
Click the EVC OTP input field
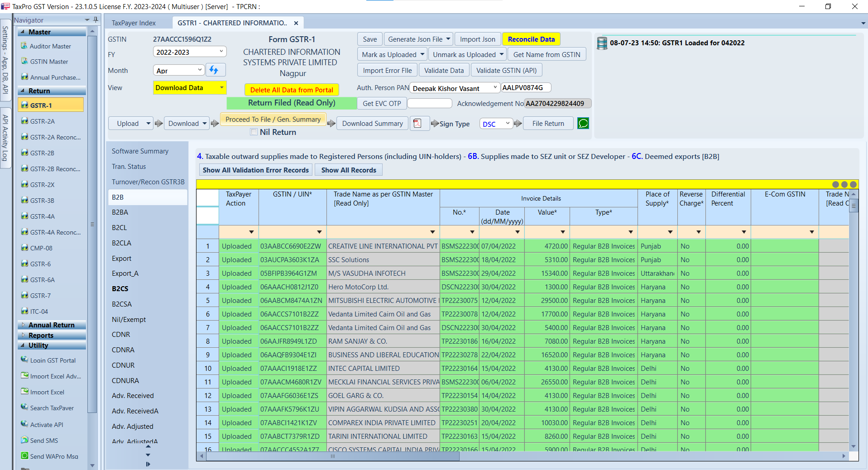pyautogui.click(x=429, y=103)
